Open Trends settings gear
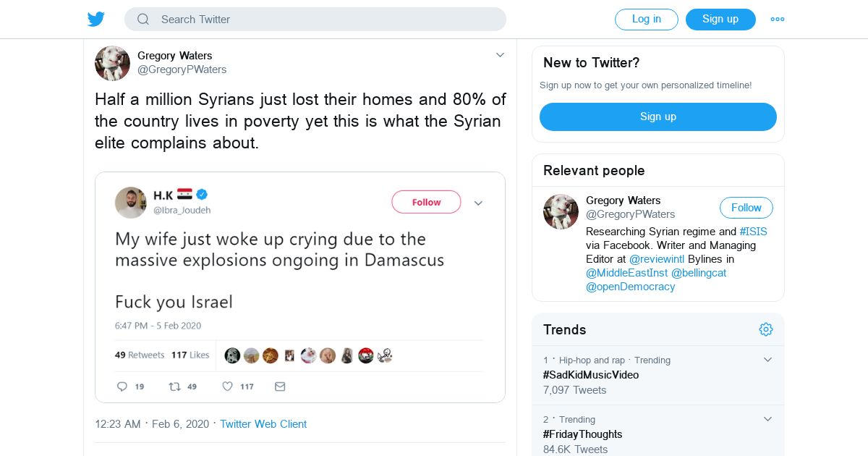 pos(766,329)
